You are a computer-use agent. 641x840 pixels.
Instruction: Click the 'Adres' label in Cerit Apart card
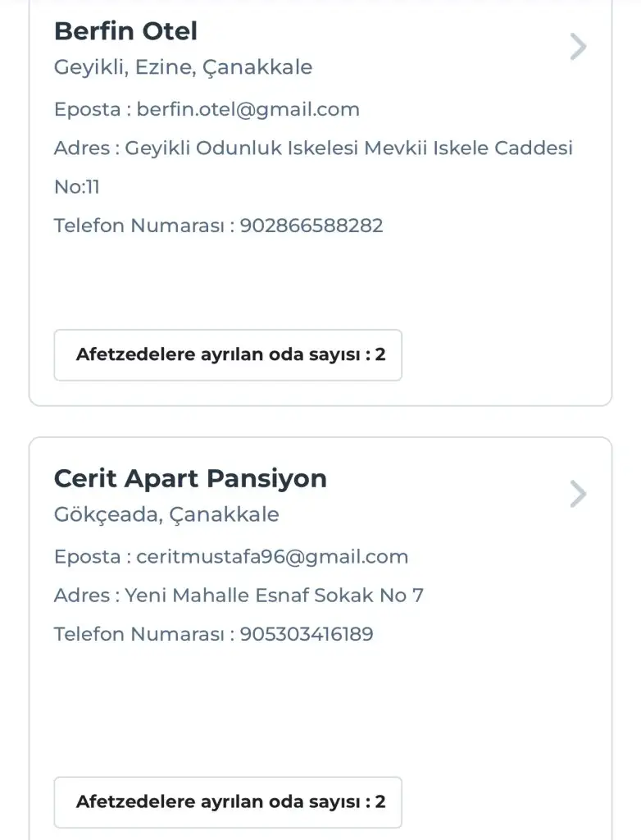[82, 596]
